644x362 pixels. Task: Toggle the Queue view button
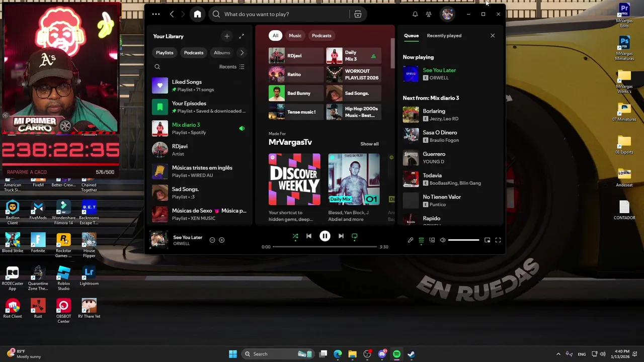point(421,240)
